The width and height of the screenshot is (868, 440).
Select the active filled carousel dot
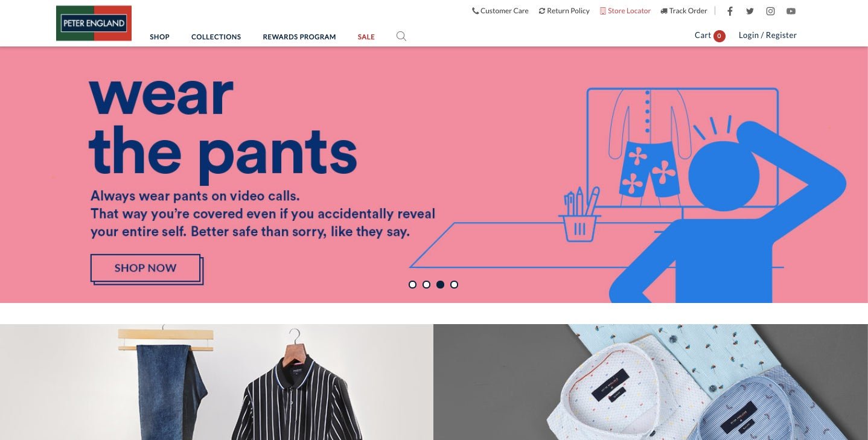(440, 284)
